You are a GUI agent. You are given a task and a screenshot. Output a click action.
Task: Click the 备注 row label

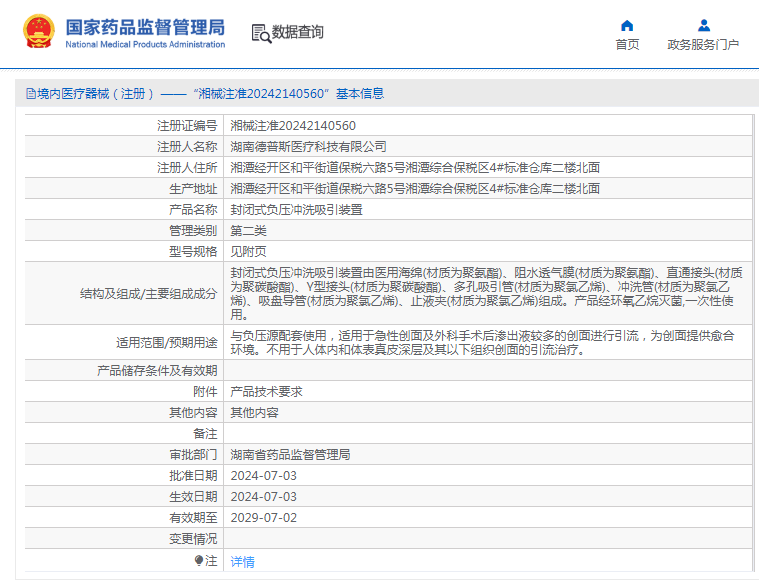[205, 434]
